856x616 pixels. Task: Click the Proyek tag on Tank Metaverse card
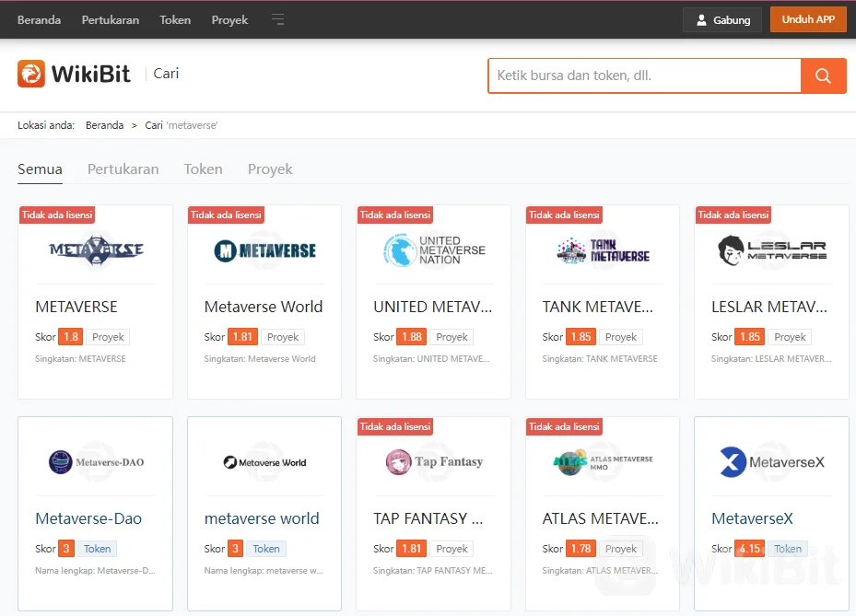coord(621,337)
